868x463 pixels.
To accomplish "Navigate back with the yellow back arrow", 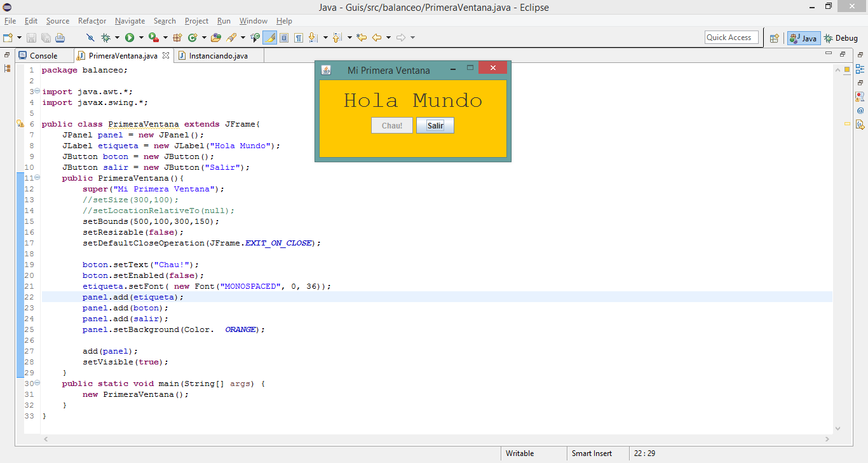I will (377, 38).
